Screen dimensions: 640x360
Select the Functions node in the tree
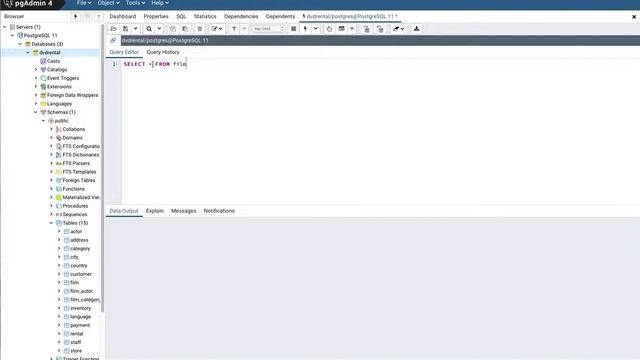[x=73, y=189]
